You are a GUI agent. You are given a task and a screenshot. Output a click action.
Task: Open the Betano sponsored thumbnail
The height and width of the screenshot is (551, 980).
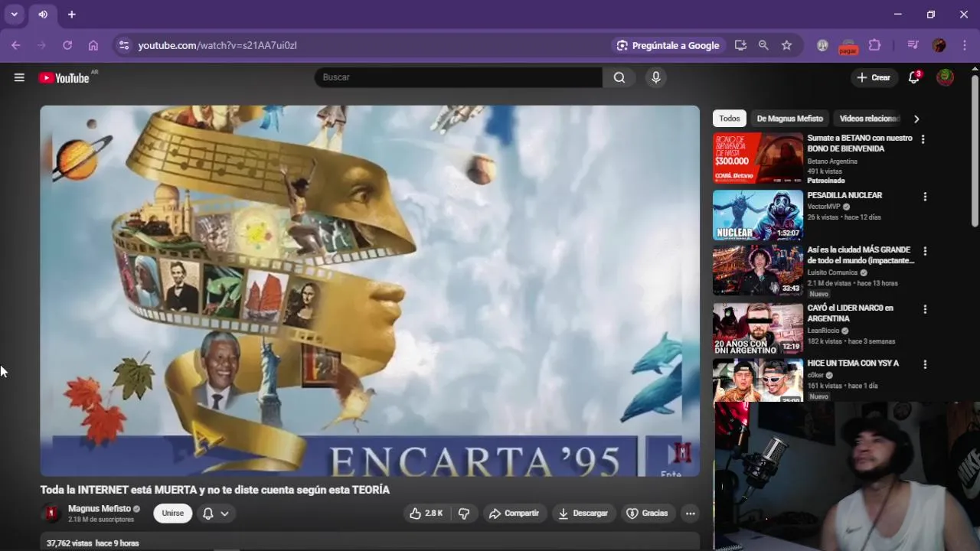tap(758, 158)
